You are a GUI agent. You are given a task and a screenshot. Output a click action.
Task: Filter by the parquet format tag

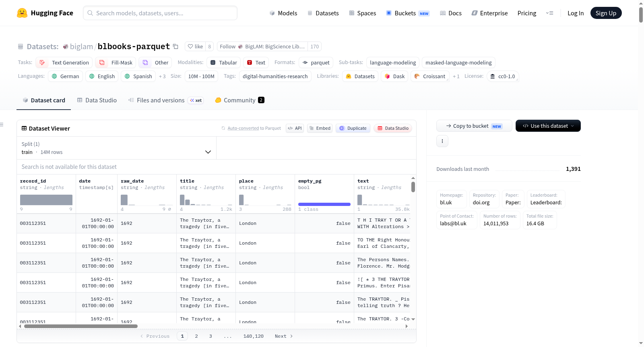pyautogui.click(x=316, y=62)
